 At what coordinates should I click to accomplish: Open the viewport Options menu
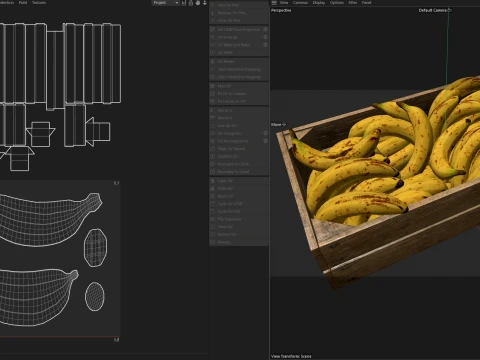(337, 2)
